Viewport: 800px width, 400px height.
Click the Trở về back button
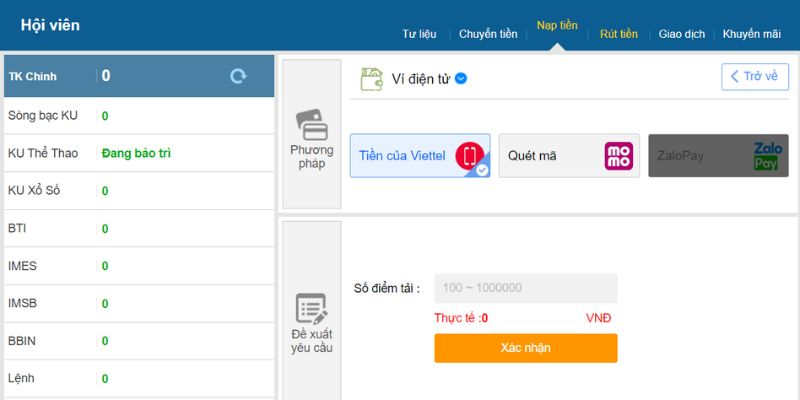(755, 77)
